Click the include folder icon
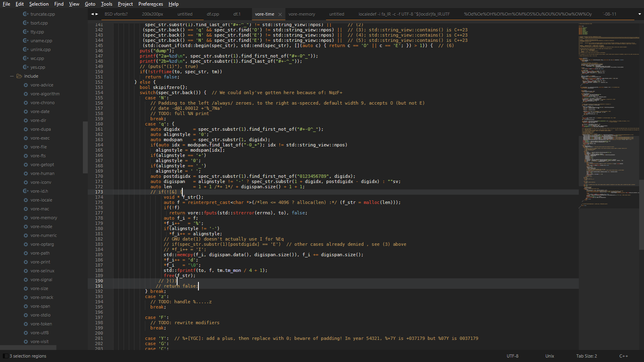The image size is (644, 362). click(x=19, y=76)
